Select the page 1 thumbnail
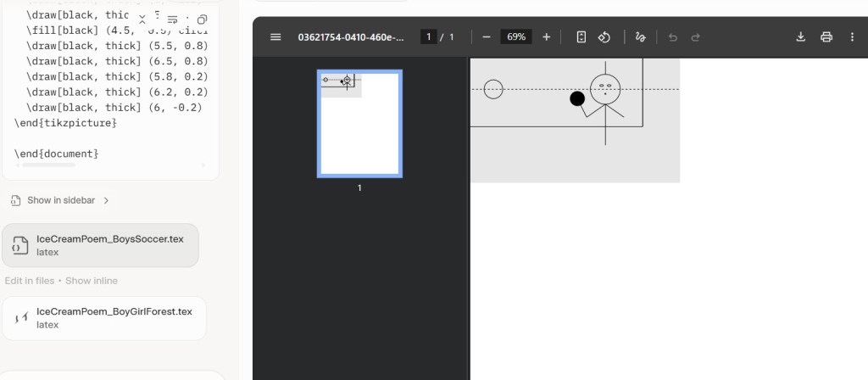The height and width of the screenshot is (380, 868). [x=359, y=124]
